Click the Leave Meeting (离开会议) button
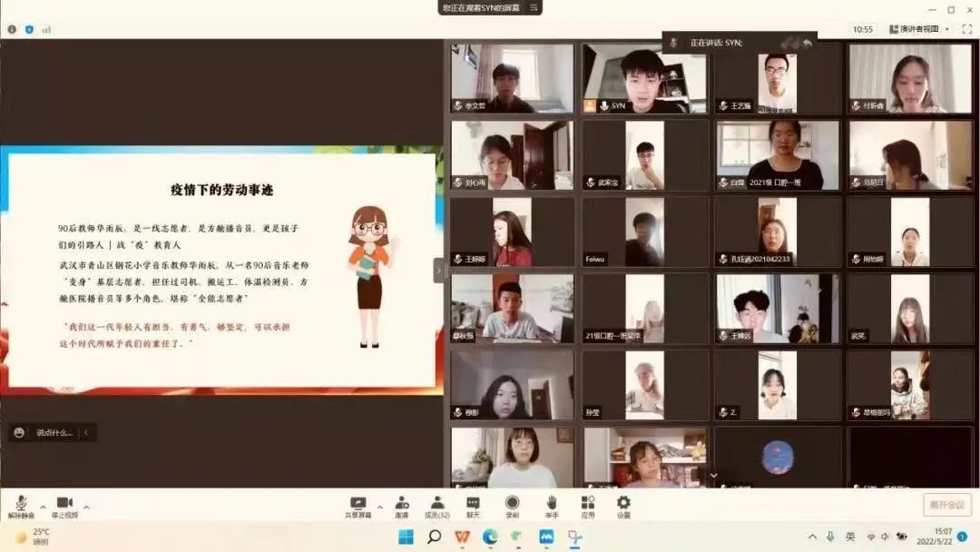980x552 pixels. (946, 505)
